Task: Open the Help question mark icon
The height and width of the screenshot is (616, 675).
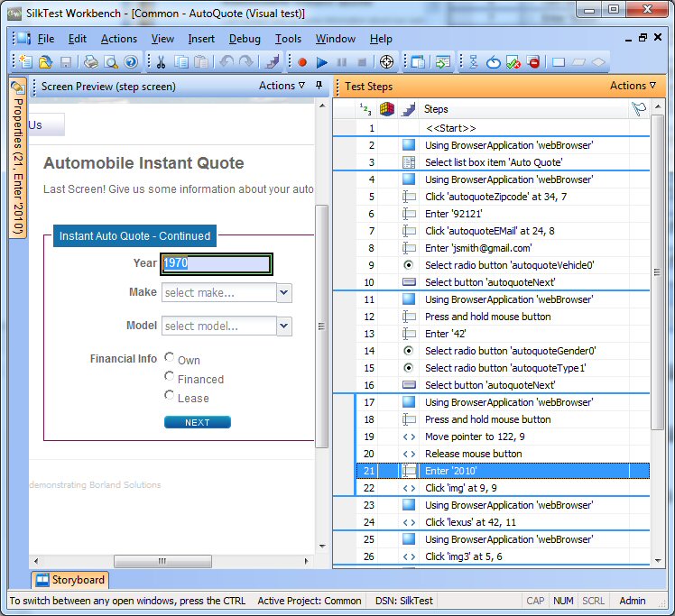Action: click(x=131, y=62)
